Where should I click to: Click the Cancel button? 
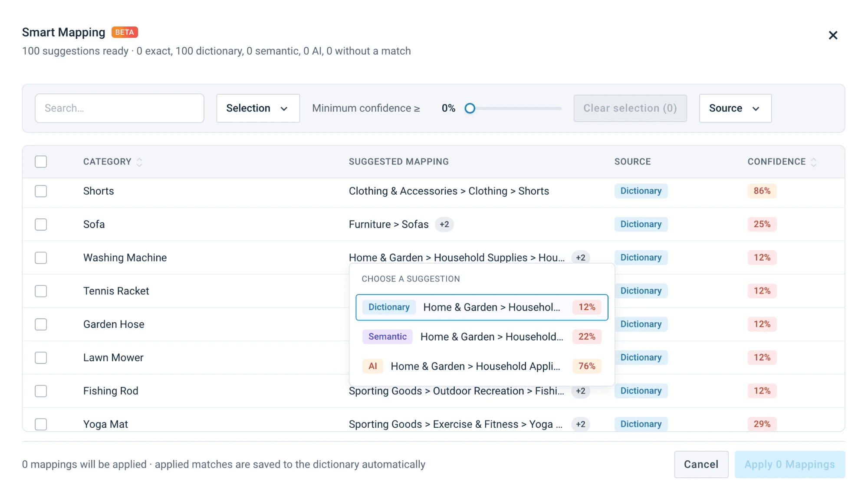click(x=701, y=465)
